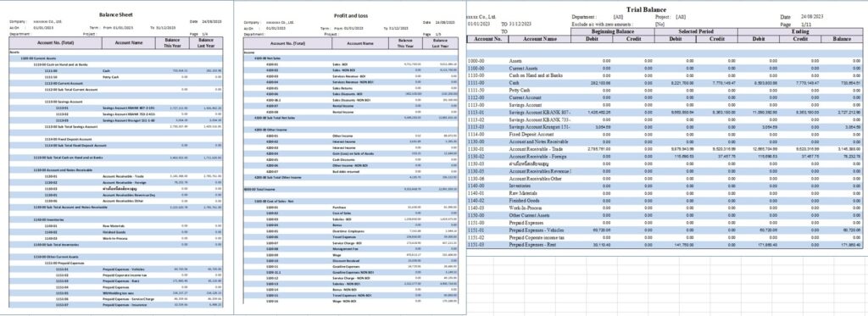Select Account Receivable - Trade row in Trial Balance

point(665,149)
